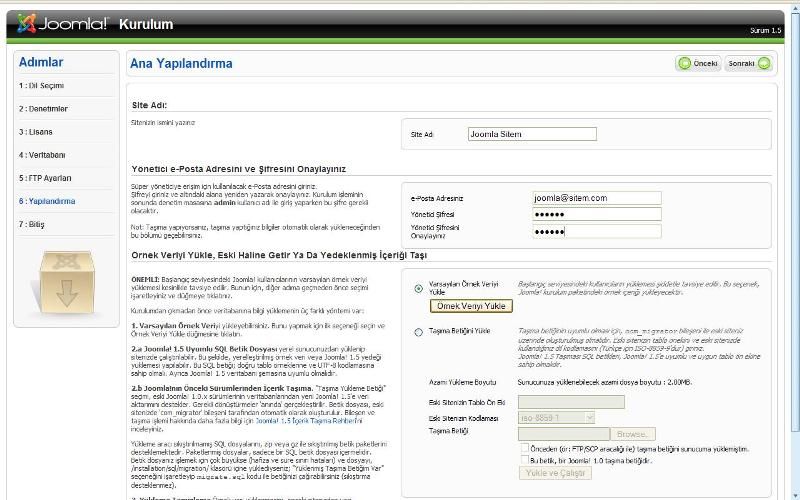
Task: Click the Yönetici Şifresini Onaylayınız password field
Action: [596, 231]
